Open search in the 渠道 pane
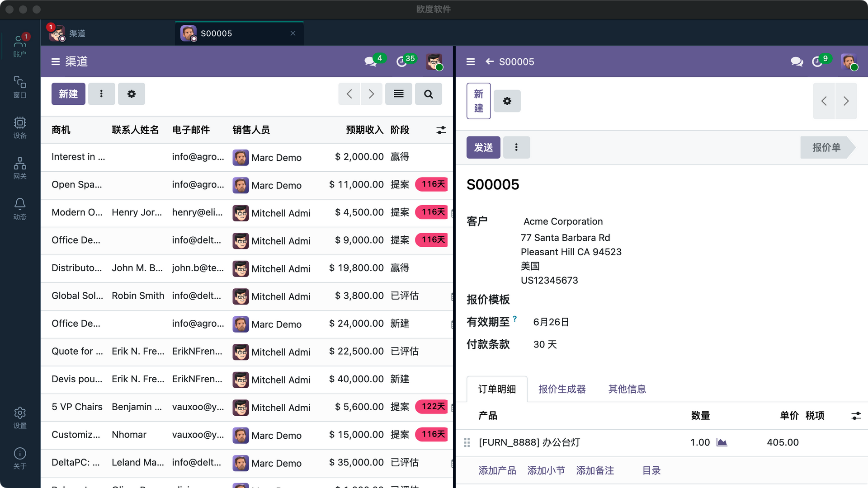This screenshot has width=868, height=488. [429, 94]
